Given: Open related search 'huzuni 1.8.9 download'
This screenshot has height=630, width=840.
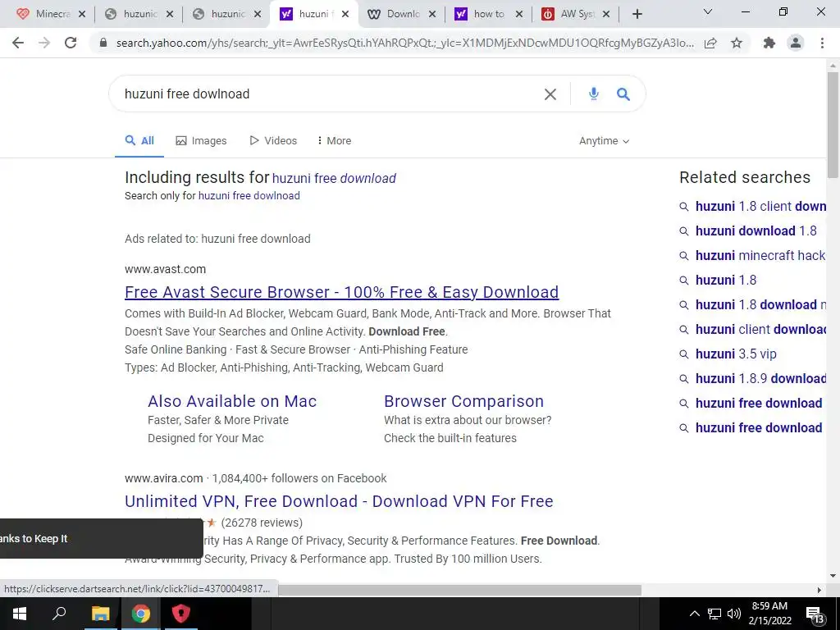Looking at the screenshot, I should (x=760, y=379).
